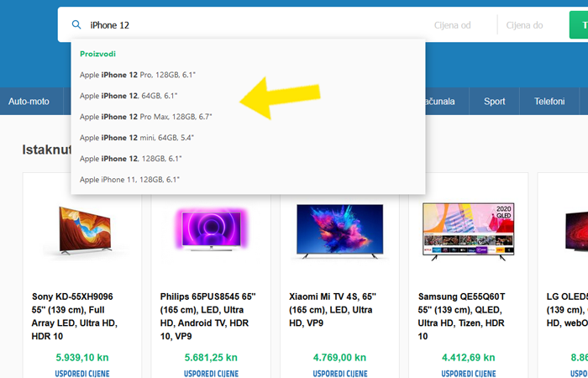Open Sony KD-55XH9096 product title
Image resolution: width=588 pixels, height=378 pixels.
tap(75, 316)
